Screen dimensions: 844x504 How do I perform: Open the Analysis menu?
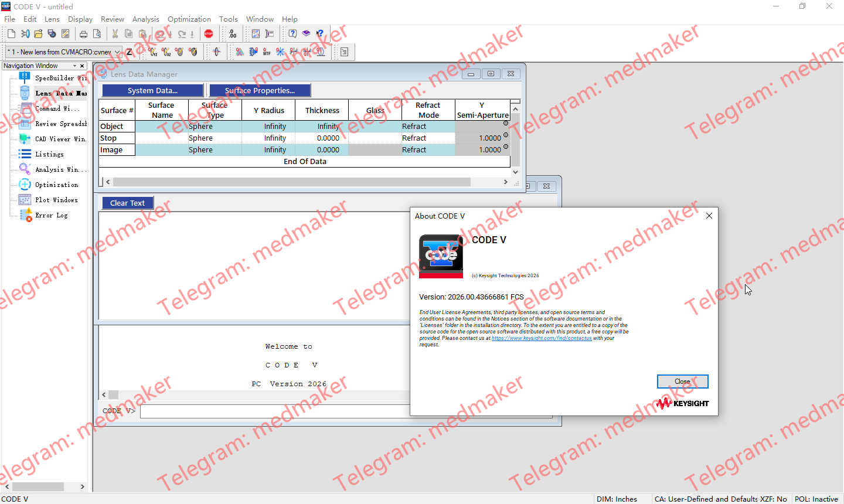pyautogui.click(x=146, y=19)
